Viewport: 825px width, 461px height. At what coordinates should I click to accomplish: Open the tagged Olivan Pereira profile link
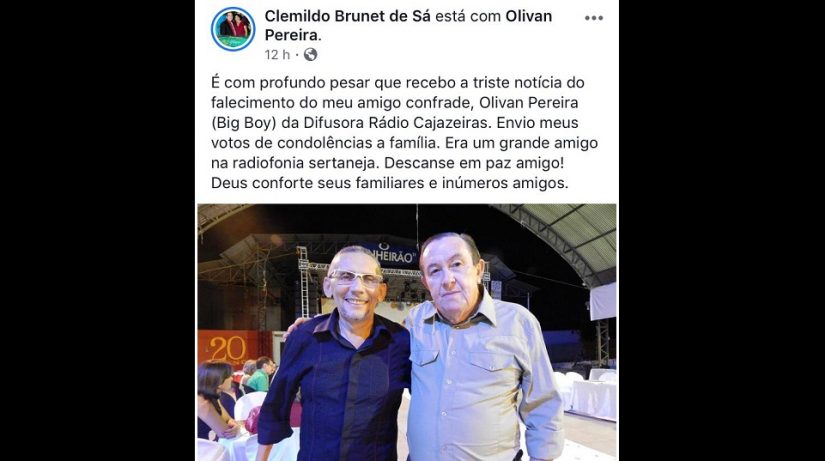click(408, 26)
